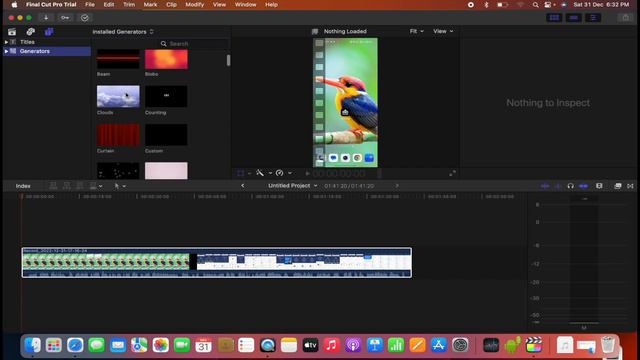Select the Custom generator thumbnail
This screenshot has width=640, height=360.
click(166, 135)
